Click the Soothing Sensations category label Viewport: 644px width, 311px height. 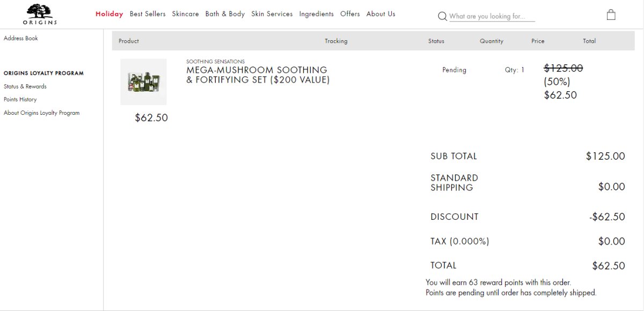[215, 62]
